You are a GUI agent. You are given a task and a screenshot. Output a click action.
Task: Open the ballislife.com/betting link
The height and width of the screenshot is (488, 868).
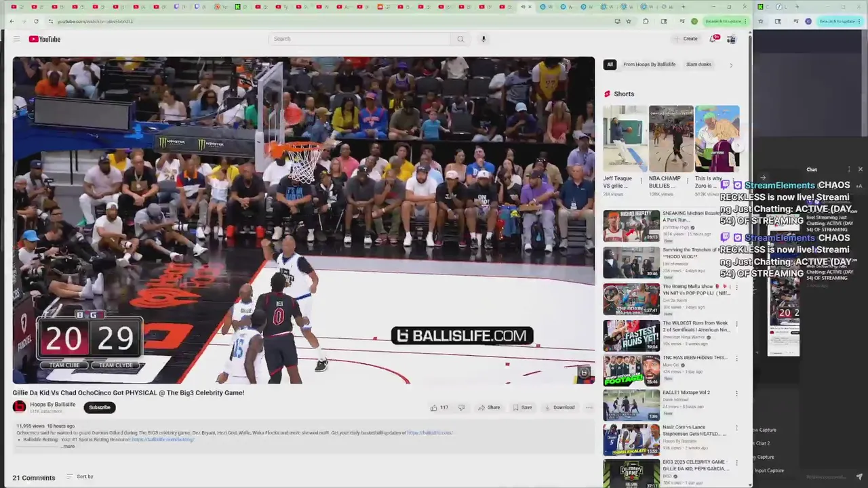[x=163, y=439]
